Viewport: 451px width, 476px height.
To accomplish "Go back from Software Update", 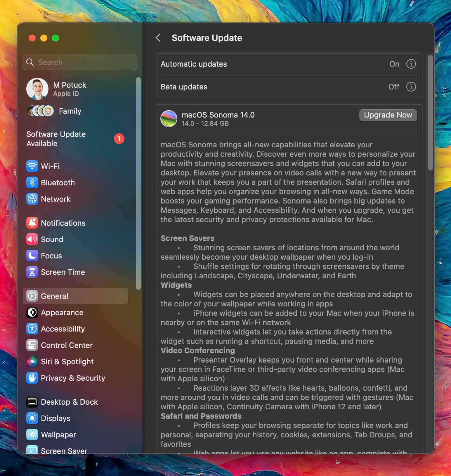I will click(x=158, y=38).
